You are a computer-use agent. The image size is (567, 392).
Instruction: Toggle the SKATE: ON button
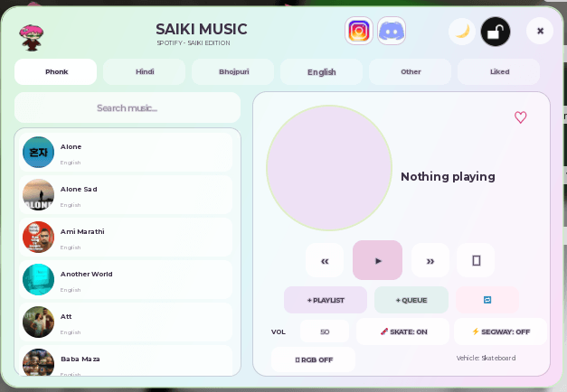(x=403, y=331)
